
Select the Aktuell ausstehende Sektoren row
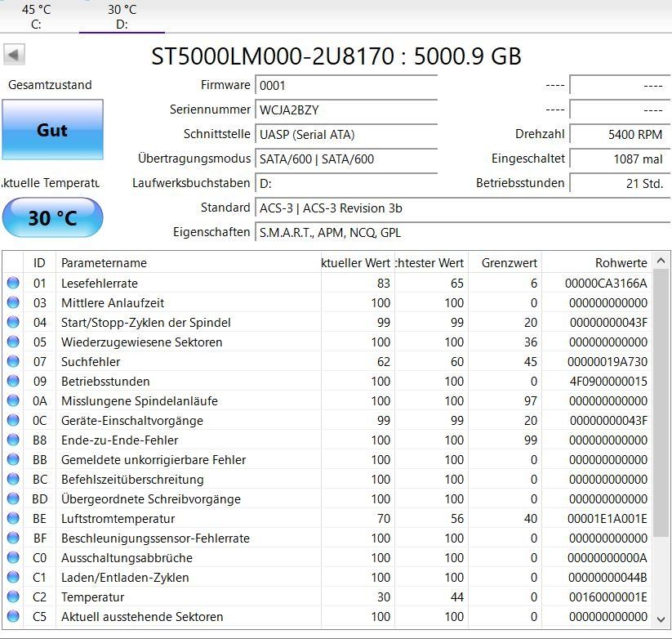[x=328, y=617]
